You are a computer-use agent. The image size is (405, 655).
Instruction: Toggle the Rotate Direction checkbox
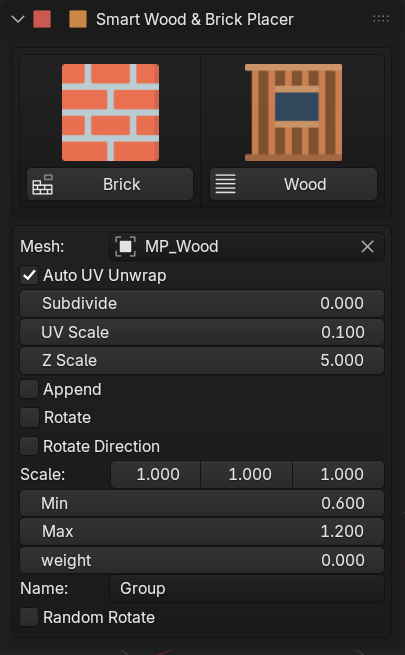[29, 446]
